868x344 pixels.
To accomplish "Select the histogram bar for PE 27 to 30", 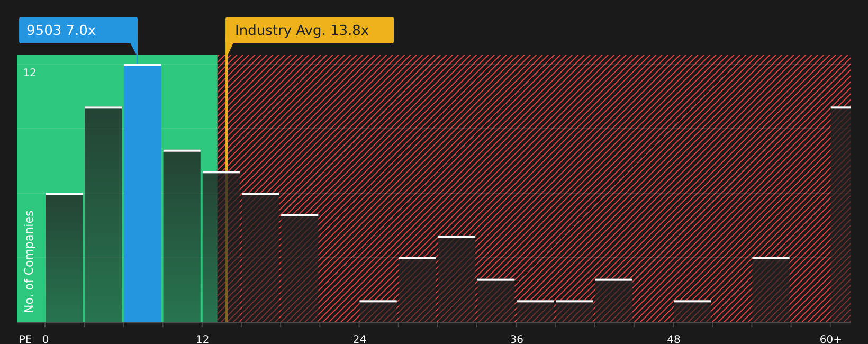I will click(x=418, y=290).
